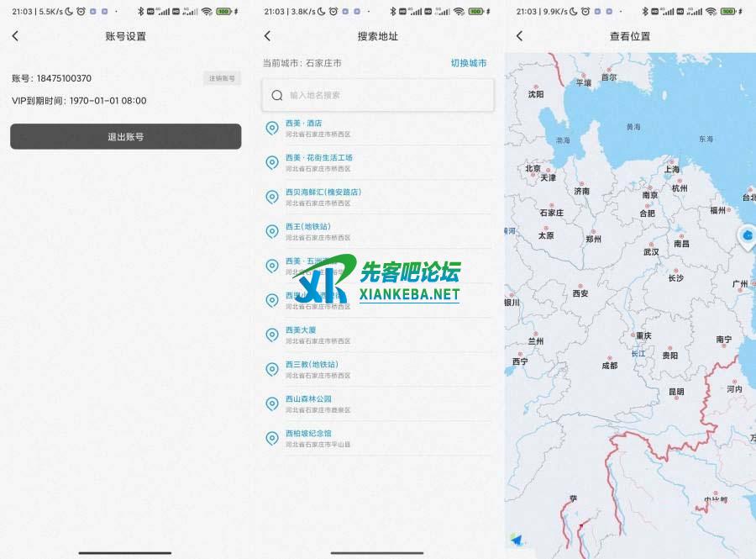Image resolution: width=756 pixels, height=559 pixels.
Task: Click the 北京 city label on the map
Action: 533,168
